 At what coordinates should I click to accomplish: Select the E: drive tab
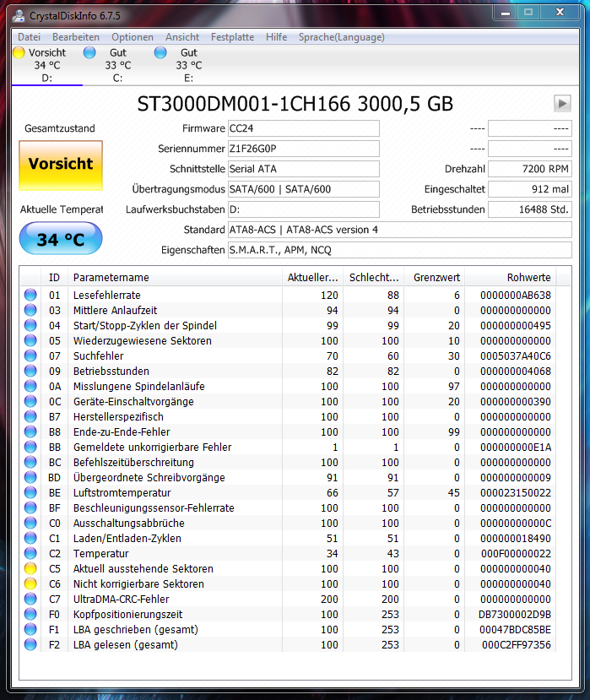point(189,65)
